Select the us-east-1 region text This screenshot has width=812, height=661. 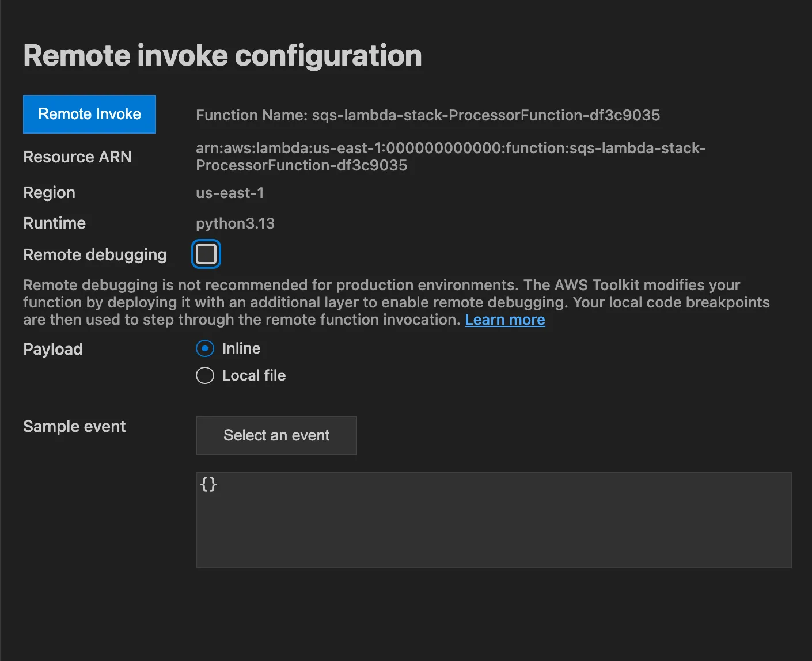click(x=230, y=193)
